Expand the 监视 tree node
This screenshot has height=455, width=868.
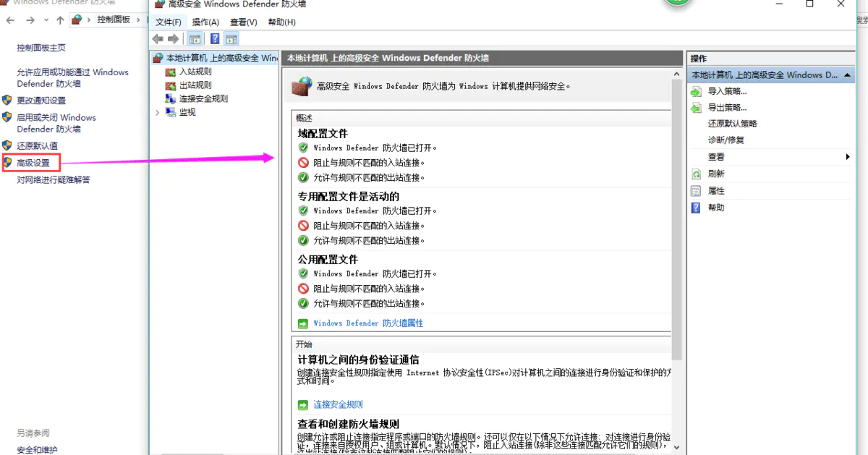(158, 113)
